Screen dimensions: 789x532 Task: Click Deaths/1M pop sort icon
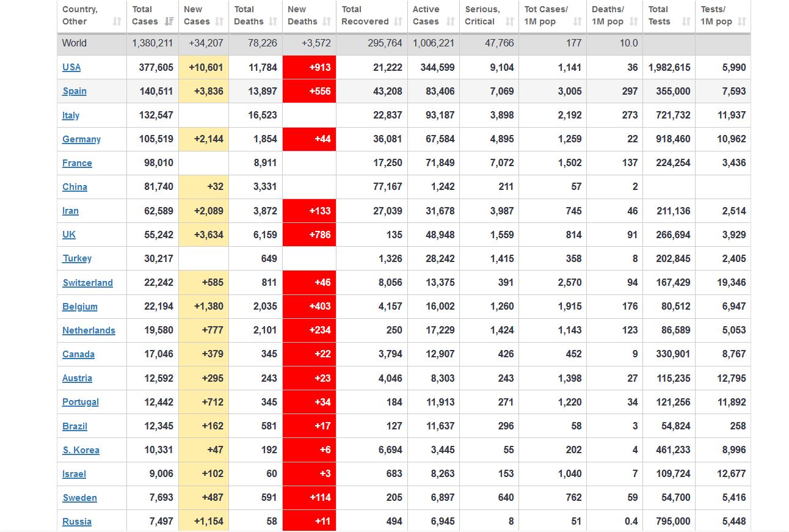point(633,22)
